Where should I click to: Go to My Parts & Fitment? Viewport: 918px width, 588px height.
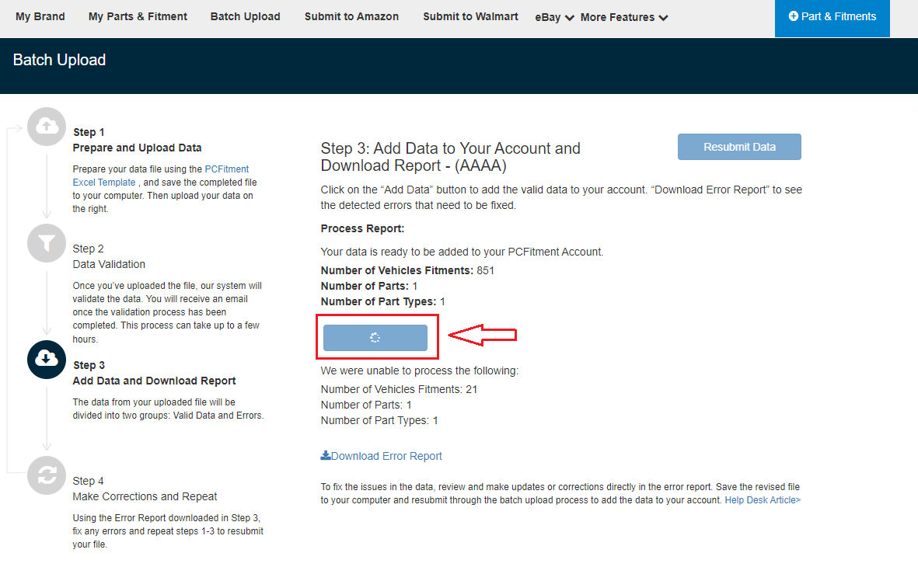tap(138, 16)
